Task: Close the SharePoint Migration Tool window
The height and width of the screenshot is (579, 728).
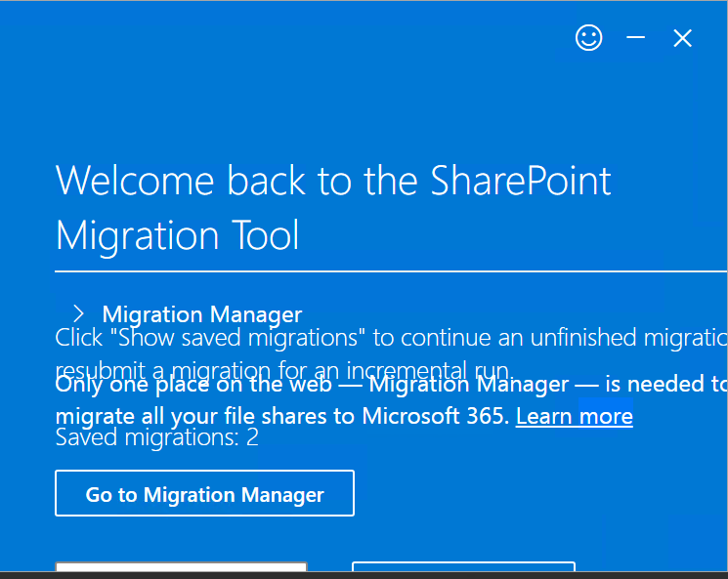Action: point(682,38)
